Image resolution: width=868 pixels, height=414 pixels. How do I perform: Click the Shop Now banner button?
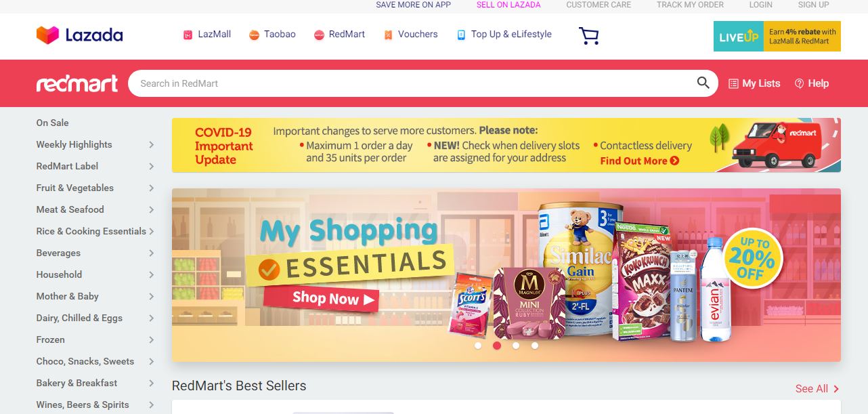[332, 298]
